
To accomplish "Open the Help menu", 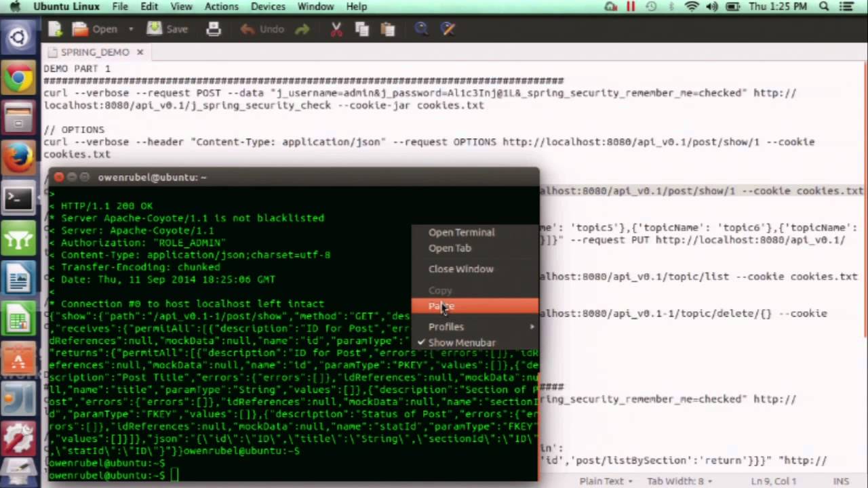I will (356, 7).
